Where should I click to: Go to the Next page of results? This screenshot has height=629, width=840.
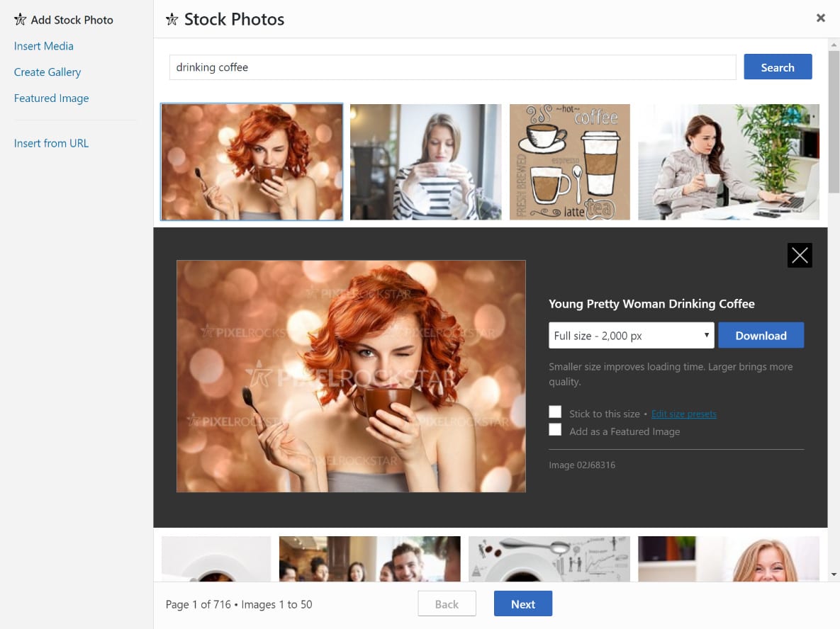[x=522, y=603]
